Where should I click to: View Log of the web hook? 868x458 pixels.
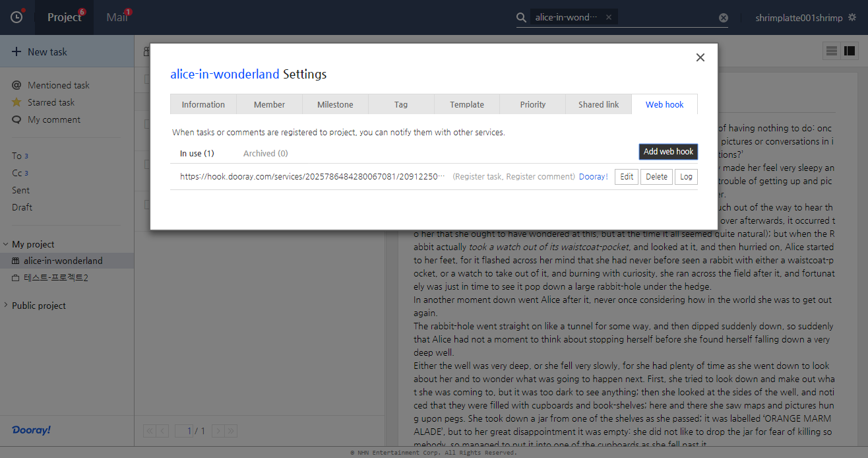pos(686,177)
